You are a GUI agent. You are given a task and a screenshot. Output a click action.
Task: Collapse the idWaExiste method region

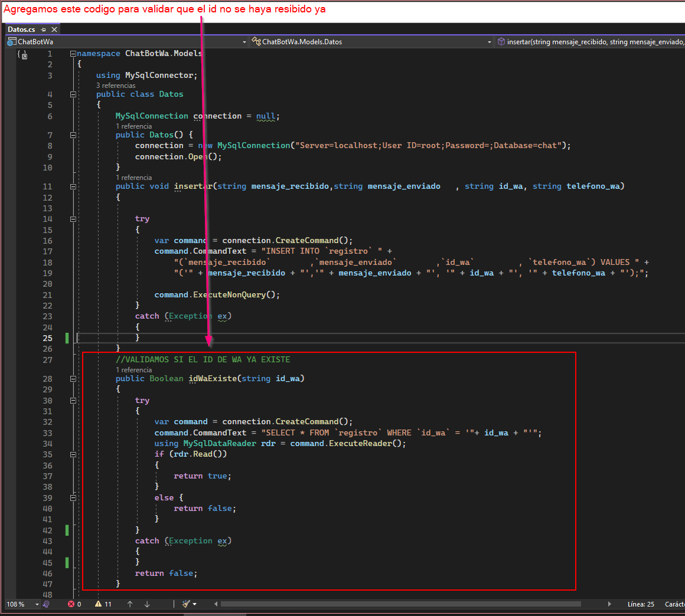tap(73, 378)
